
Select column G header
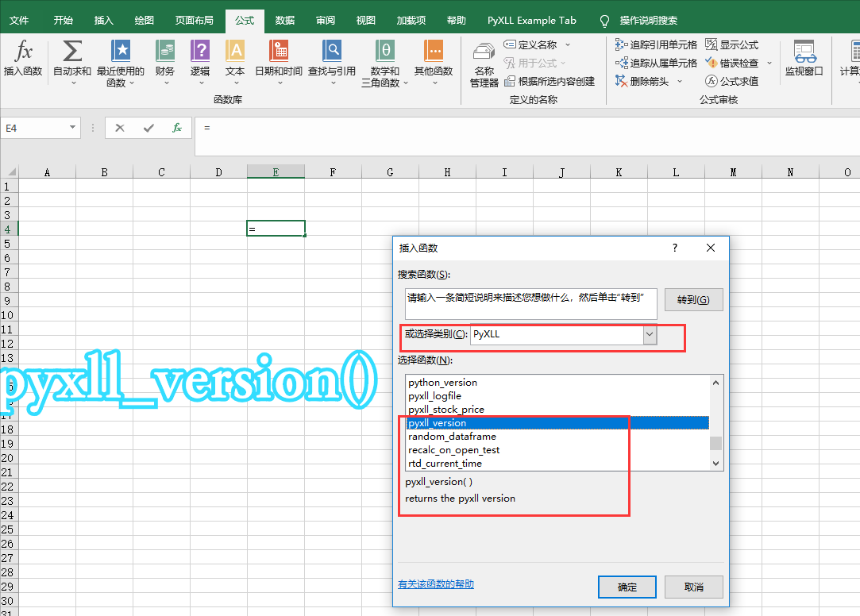point(390,172)
